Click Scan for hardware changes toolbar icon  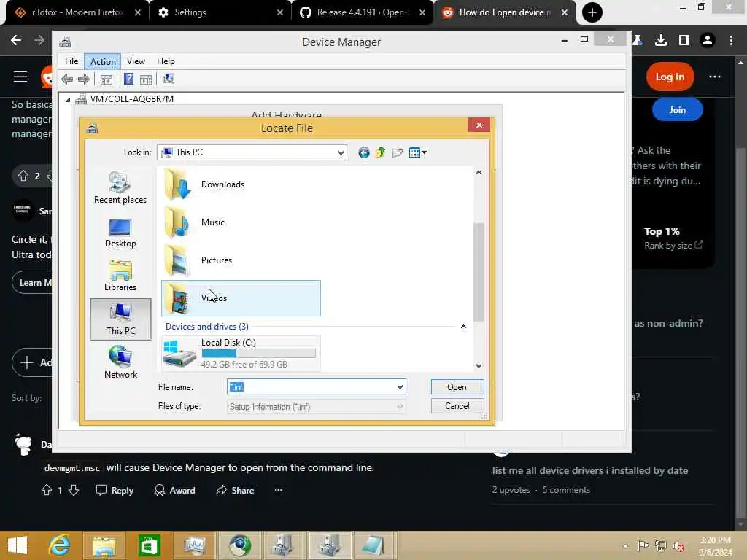tap(169, 79)
